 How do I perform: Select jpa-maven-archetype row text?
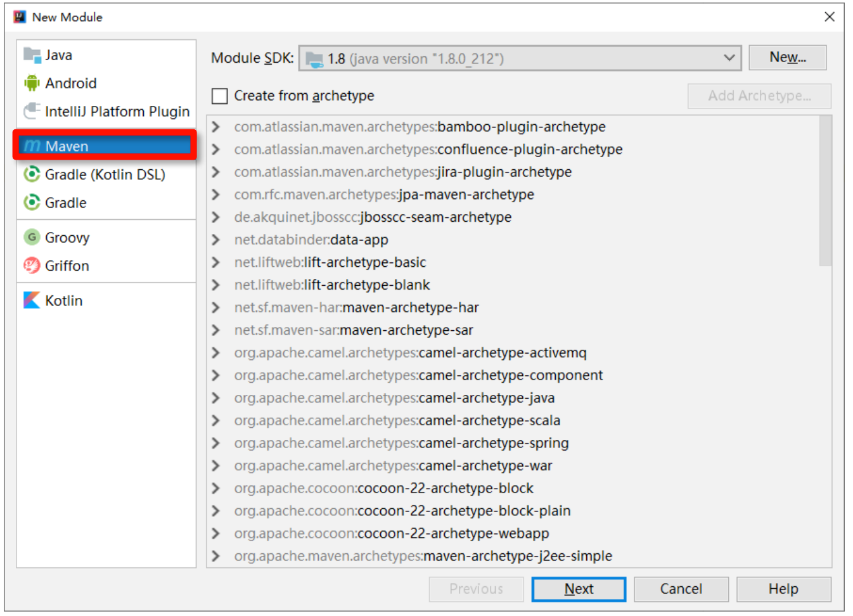384,195
